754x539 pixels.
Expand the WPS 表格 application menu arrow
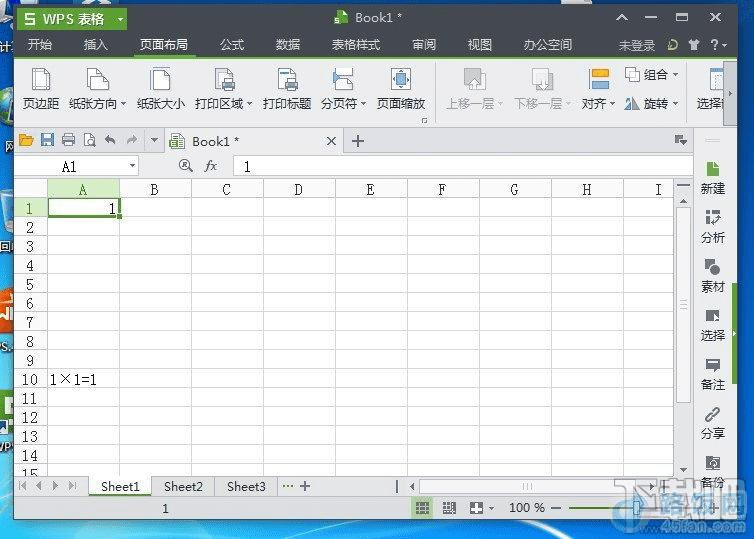120,19
